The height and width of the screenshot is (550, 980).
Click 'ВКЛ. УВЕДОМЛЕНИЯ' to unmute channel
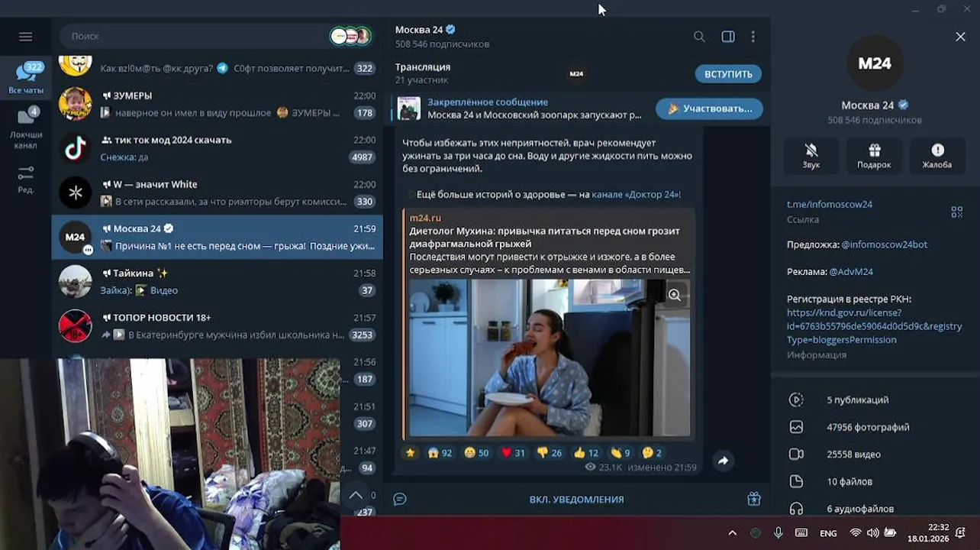pyautogui.click(x=576, y=499)
